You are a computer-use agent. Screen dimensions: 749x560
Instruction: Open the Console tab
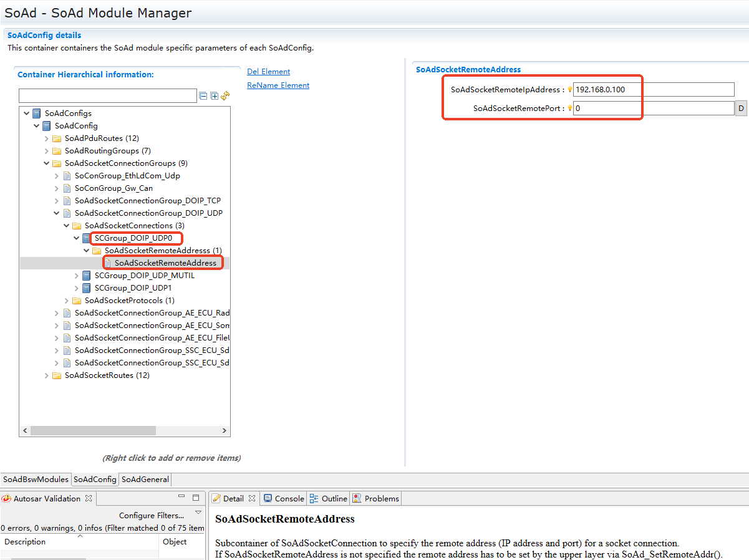point(284,498)
